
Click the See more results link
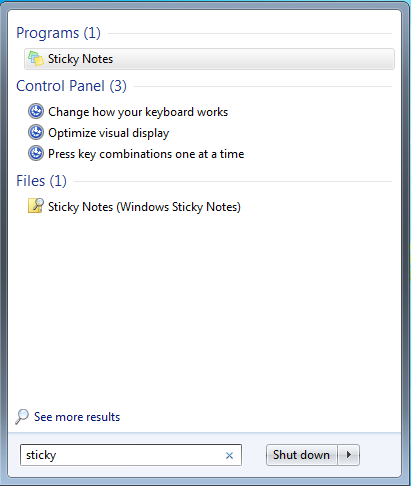coord(77,417)
